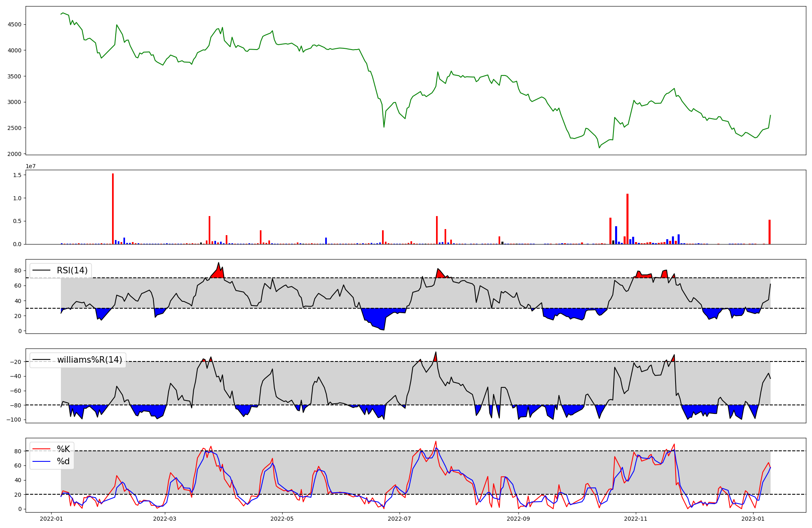Click the -100 tick on Williams %R axis
The image size is (812, 528).
(14, 420)
